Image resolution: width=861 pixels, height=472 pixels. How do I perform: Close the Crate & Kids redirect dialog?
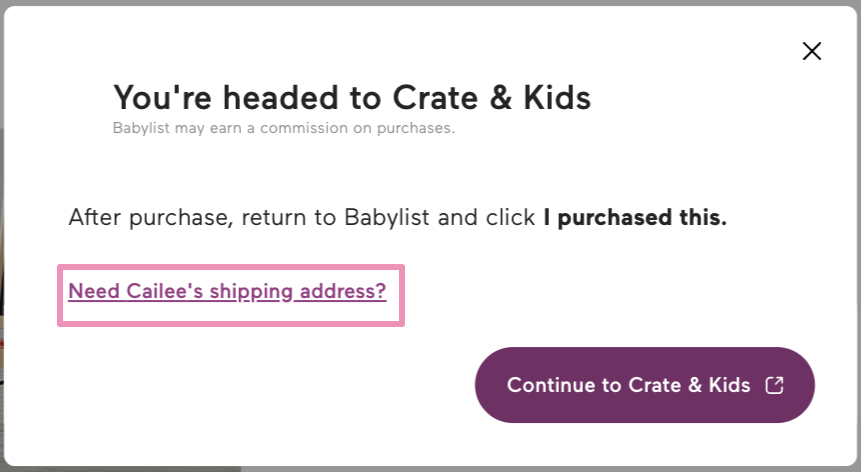(812, 51)
